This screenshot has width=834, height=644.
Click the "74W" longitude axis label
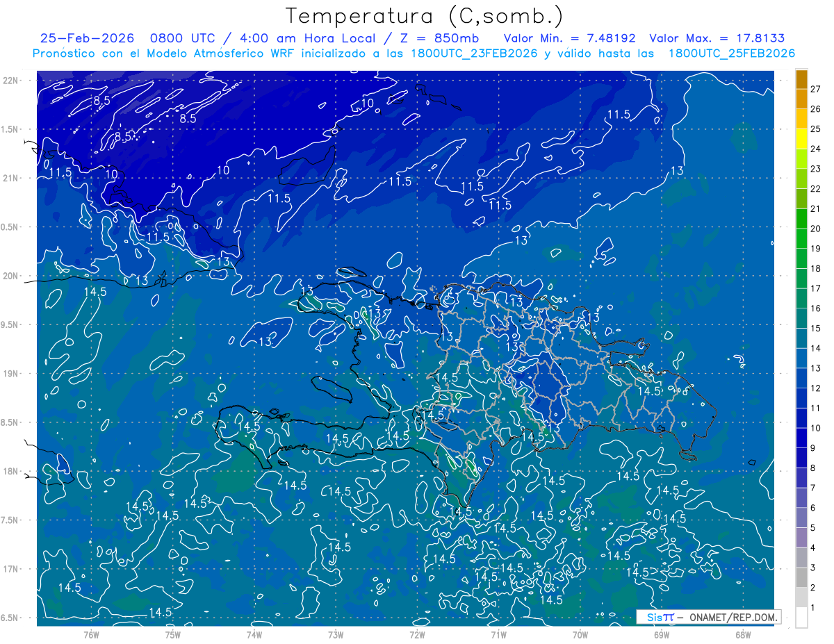click(x=254, y=634)
